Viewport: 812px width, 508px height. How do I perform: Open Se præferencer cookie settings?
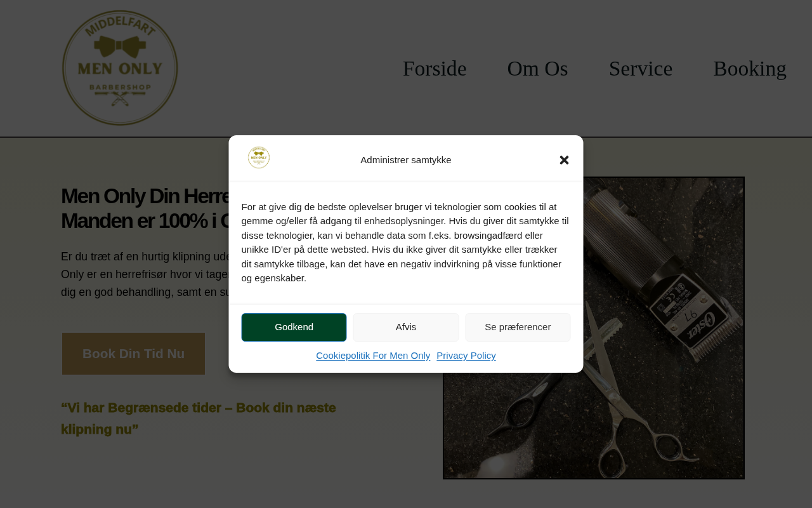click(518, 327)
